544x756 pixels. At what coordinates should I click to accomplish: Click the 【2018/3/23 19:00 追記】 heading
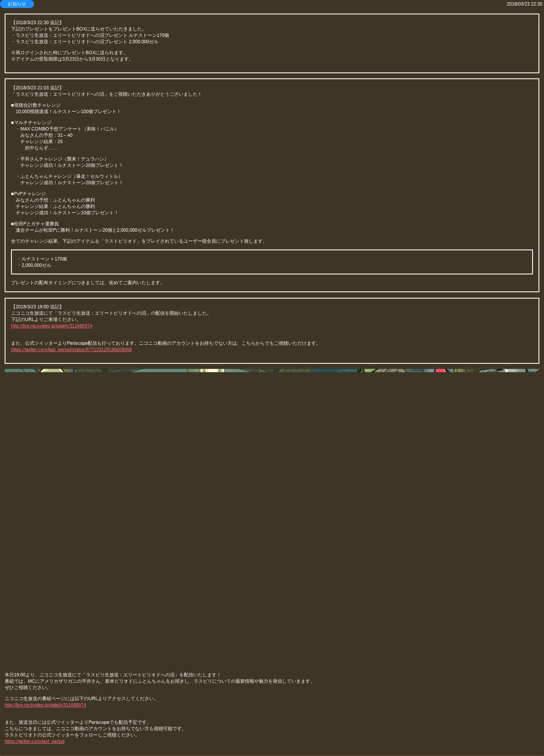(x=37, y=307)
